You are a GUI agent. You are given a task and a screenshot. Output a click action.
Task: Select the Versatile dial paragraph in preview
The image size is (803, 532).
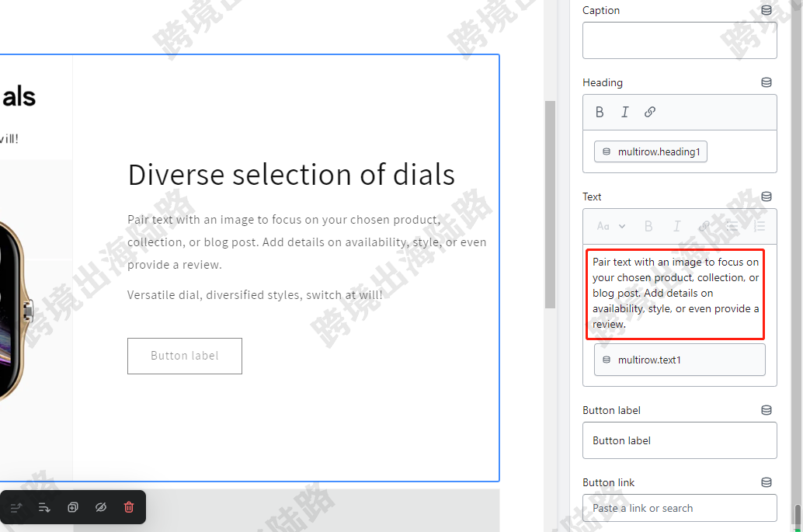point(255,295)
